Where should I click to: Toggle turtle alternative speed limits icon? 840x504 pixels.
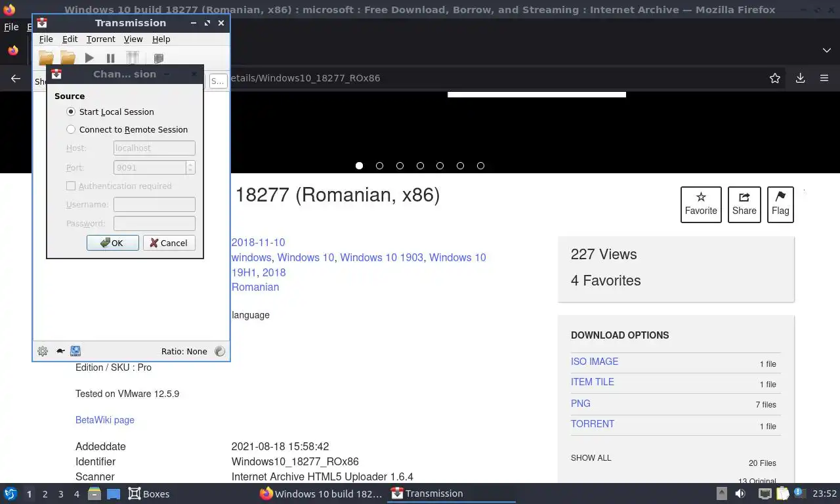point(60,351)
